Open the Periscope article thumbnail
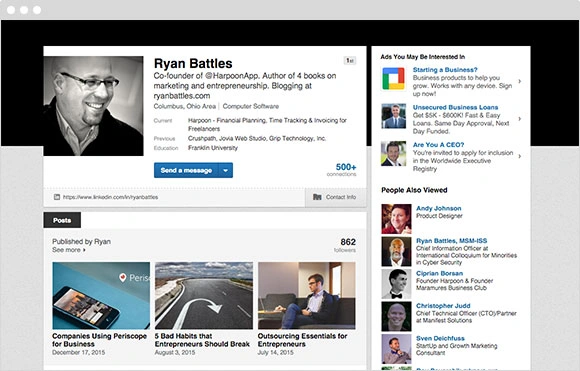Viewport: 580px width, 371px height. pos(101,296)
